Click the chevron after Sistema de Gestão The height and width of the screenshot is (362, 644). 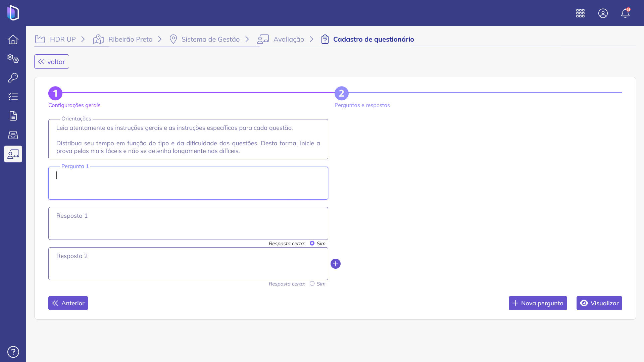click(247, 39)
